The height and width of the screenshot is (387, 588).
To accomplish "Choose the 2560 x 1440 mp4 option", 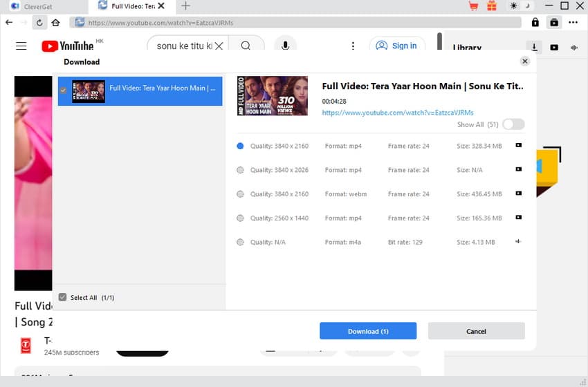I will click(240, 218).
